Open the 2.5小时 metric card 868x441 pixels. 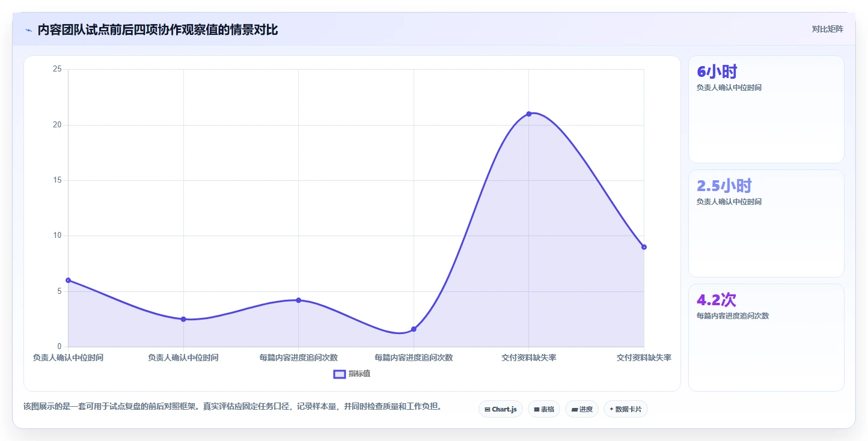click(766, 224)
